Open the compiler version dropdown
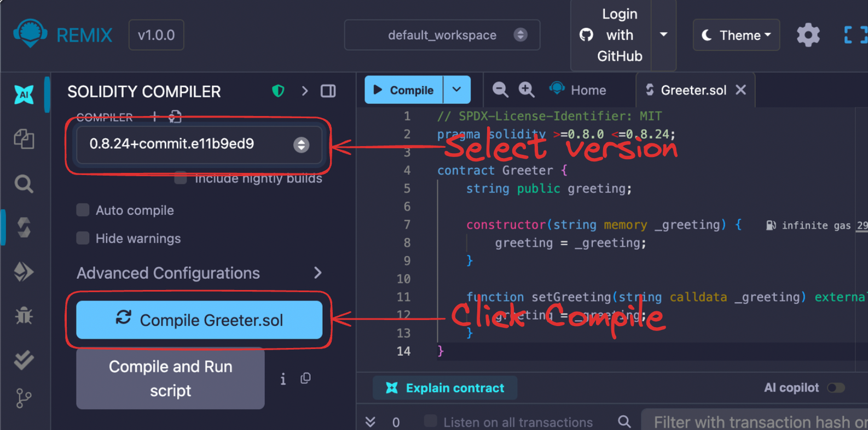Image resolution: width=868 pixels, height=430 pixels. point(199,144)
